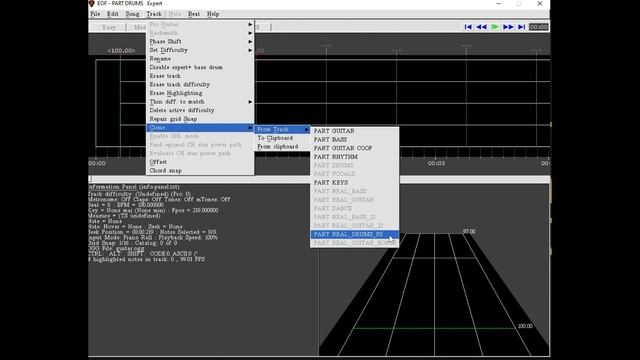Open the Edit menu
This screenshot has height=360, width=640.
point(113,14)
